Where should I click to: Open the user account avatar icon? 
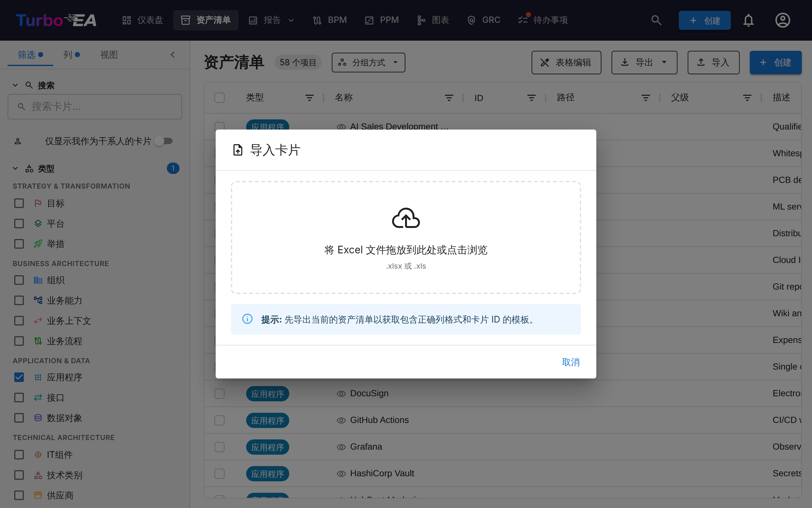tap(783, 20)
